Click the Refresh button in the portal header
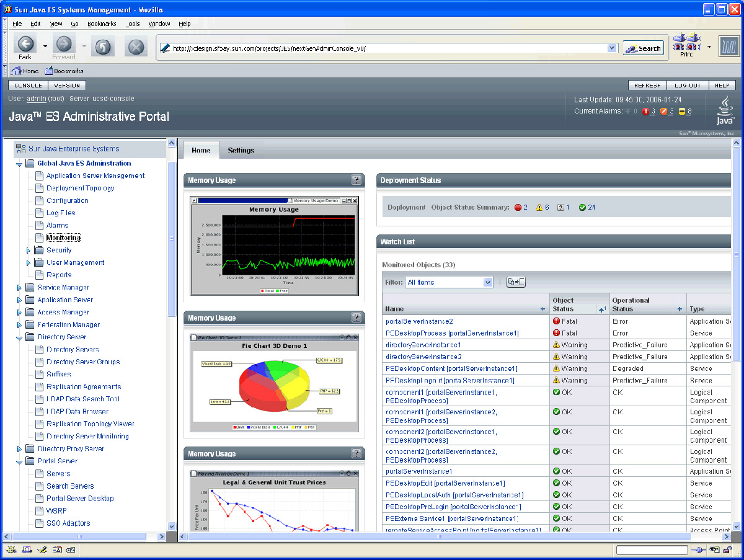The width and height of the screenshot is (744, 560). (647, 86)
